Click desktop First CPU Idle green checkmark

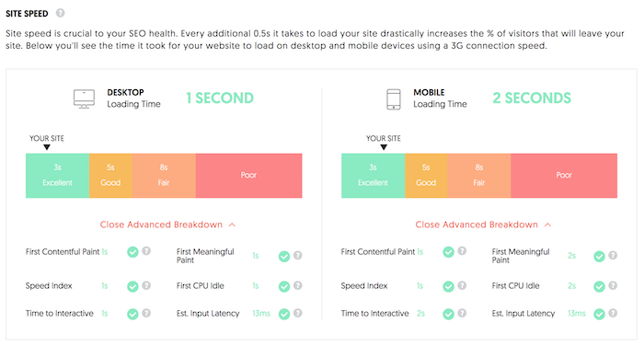(x=284, y=286)
